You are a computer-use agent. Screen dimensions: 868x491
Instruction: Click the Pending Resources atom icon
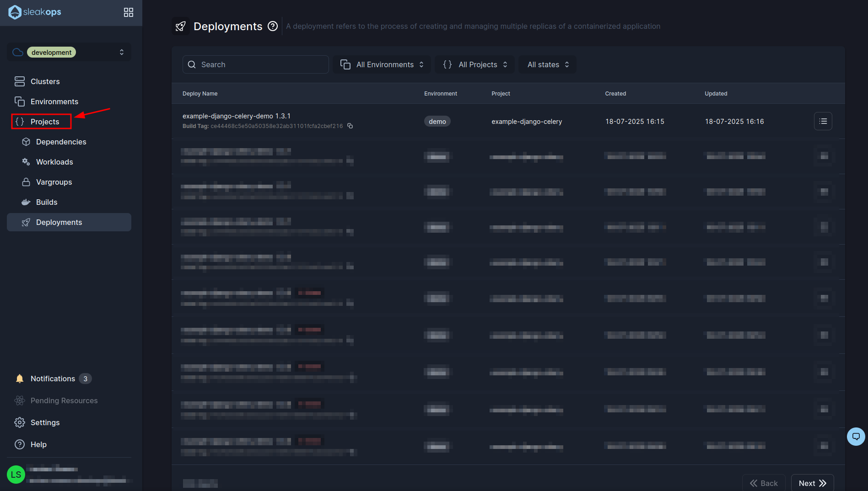tap(20, 400)
